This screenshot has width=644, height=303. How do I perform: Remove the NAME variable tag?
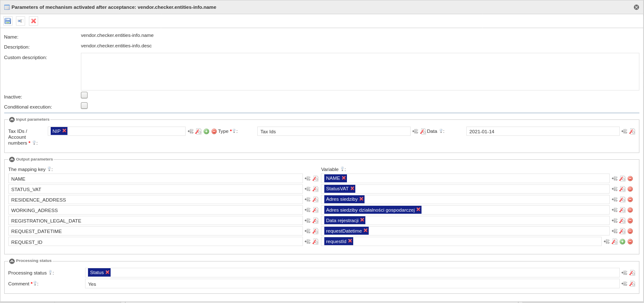click(x=344, y=178)
